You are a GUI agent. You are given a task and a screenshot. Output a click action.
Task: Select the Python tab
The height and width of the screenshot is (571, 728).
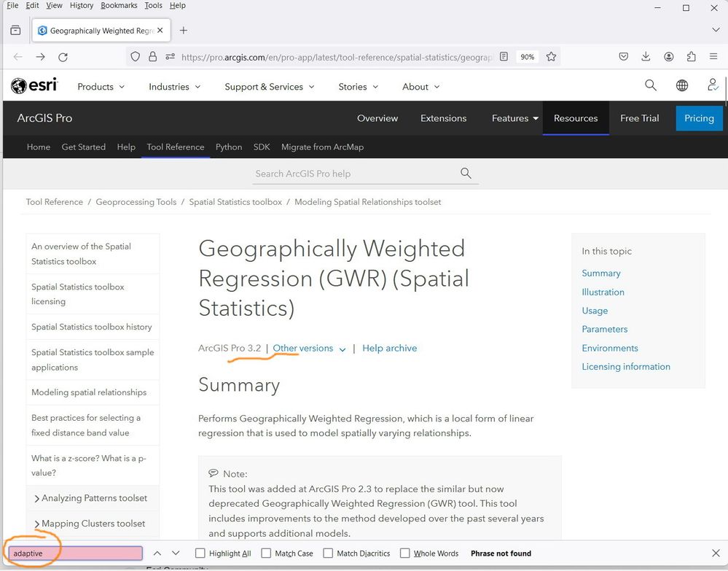[x=228, y=147]
